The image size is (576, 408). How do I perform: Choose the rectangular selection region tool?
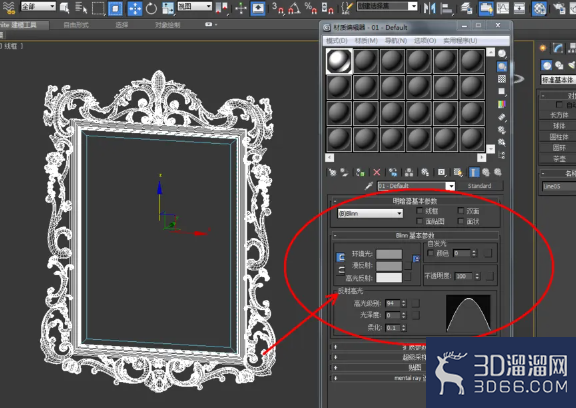[98, 8]
